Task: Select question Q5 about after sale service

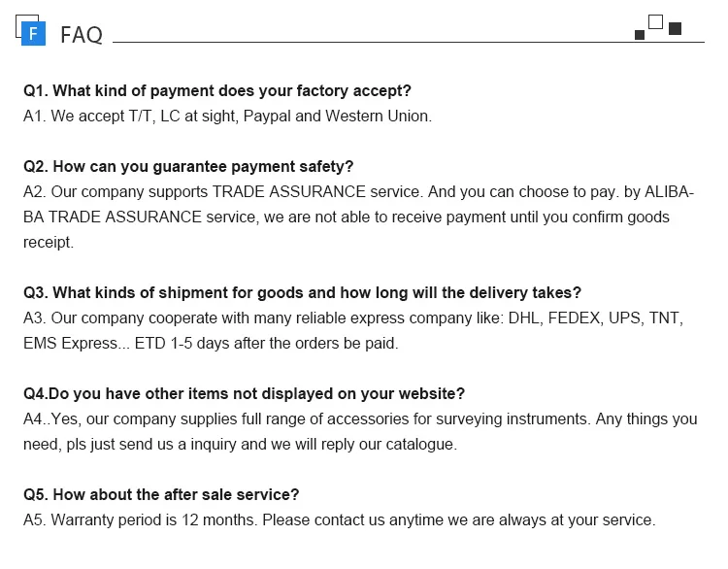Action: coord(161,494)
